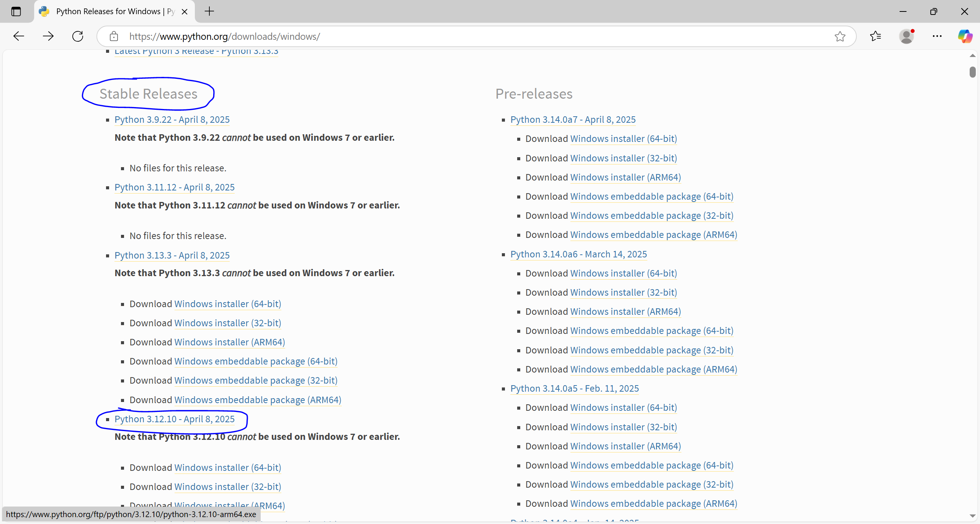Open Python 3.9.22 - April 8, 2025
This screenshot has width=980, height=524.
pyautogui.click(x=172, y=120)
